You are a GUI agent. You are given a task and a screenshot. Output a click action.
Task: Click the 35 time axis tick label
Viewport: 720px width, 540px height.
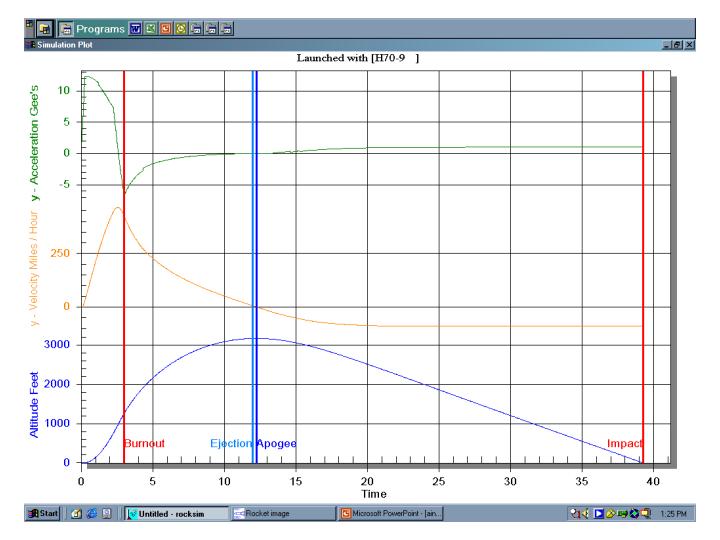tap(581, 481)
